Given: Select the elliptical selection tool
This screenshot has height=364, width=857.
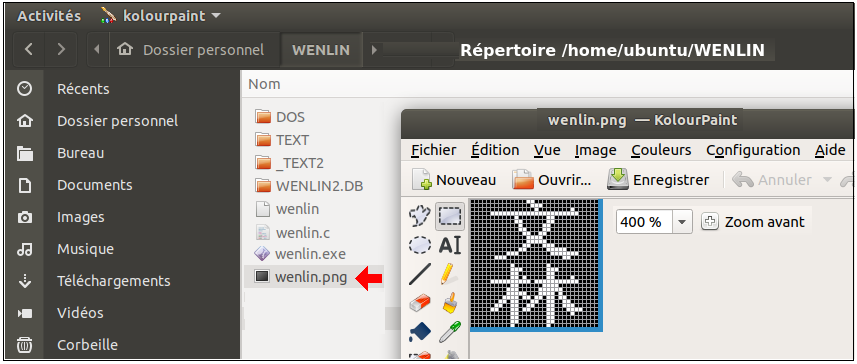Looking at the screenshot, I should tap(420, 245).
